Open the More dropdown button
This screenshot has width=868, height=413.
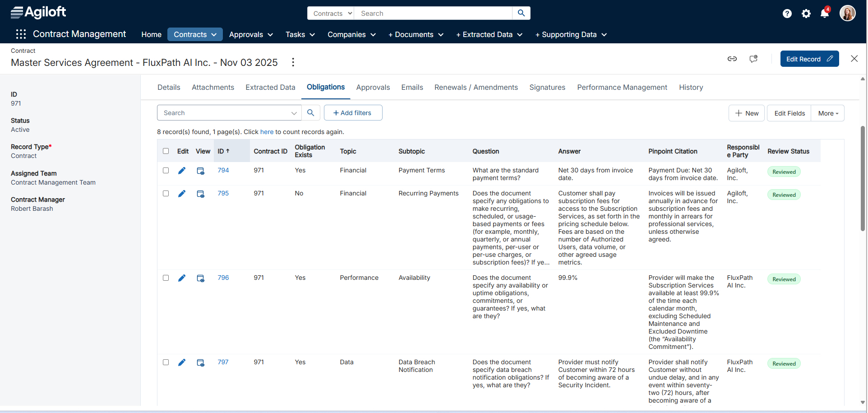coord(828,113)
